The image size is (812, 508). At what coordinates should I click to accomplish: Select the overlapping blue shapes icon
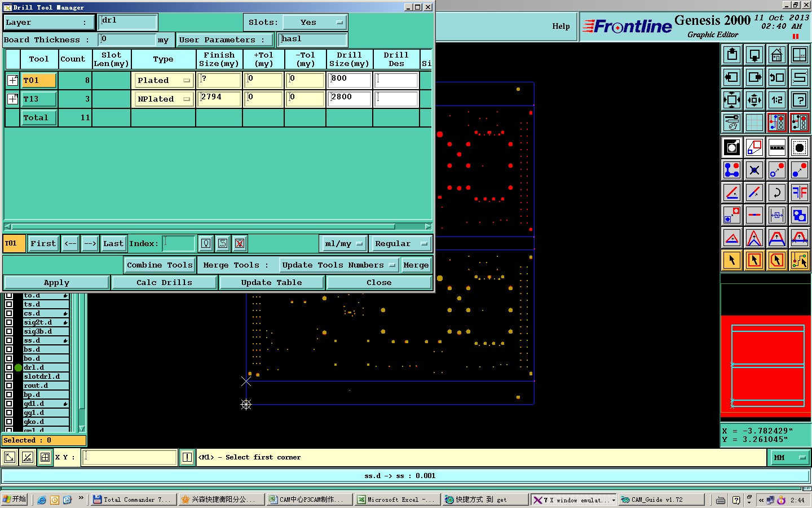[x=799, y=215]
